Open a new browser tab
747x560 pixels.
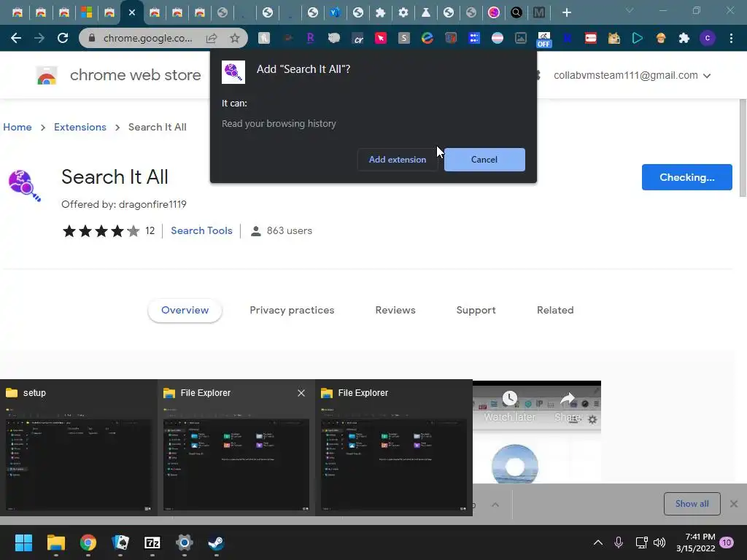point(566,13)
